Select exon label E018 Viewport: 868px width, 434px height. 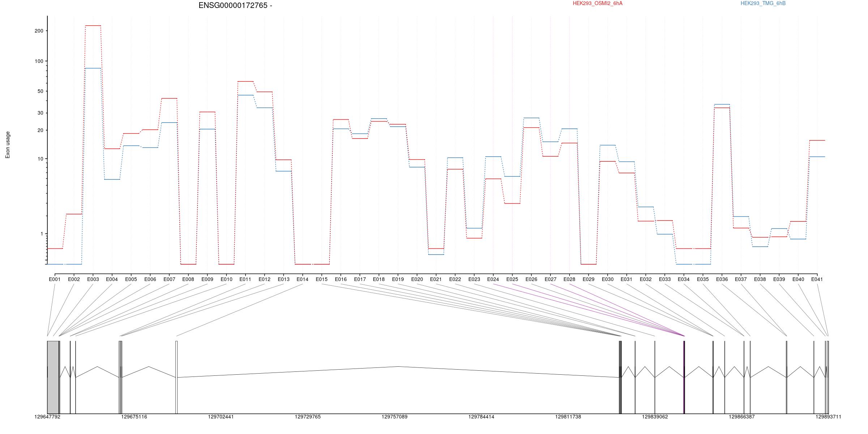click(x=379, y=279)
